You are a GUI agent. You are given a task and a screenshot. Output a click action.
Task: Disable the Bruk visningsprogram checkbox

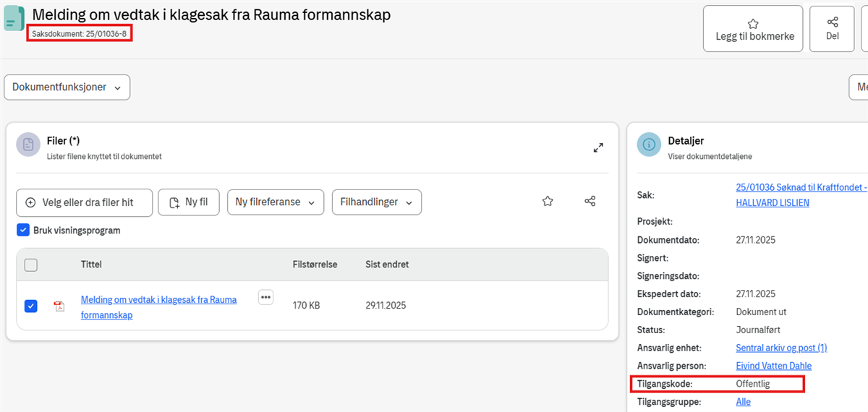click(22, 231)
